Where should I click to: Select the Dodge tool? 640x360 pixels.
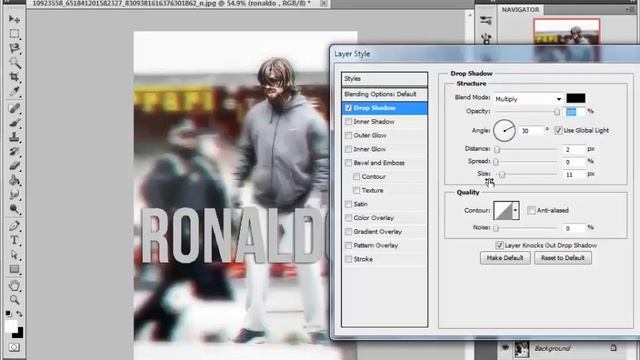point(14,209)
